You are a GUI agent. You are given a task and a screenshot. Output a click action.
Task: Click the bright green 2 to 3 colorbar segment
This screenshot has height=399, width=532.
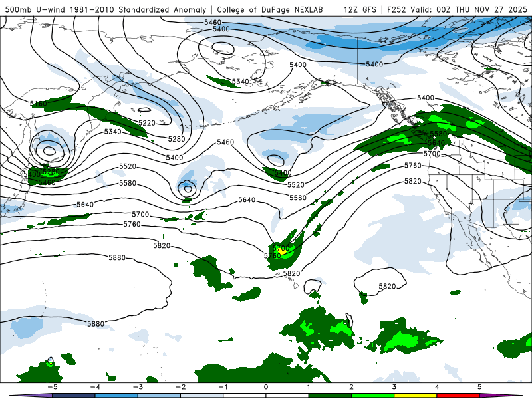tap(372, 396)
